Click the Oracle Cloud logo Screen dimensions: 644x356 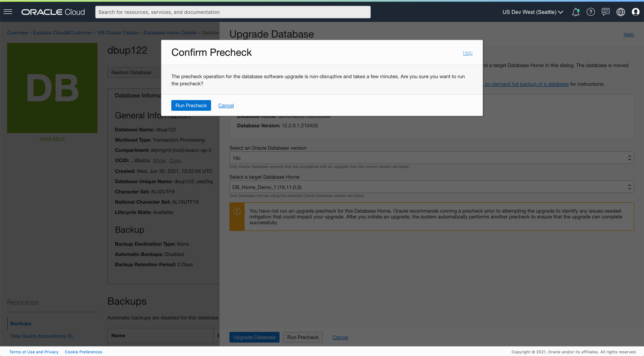[53, 12]
